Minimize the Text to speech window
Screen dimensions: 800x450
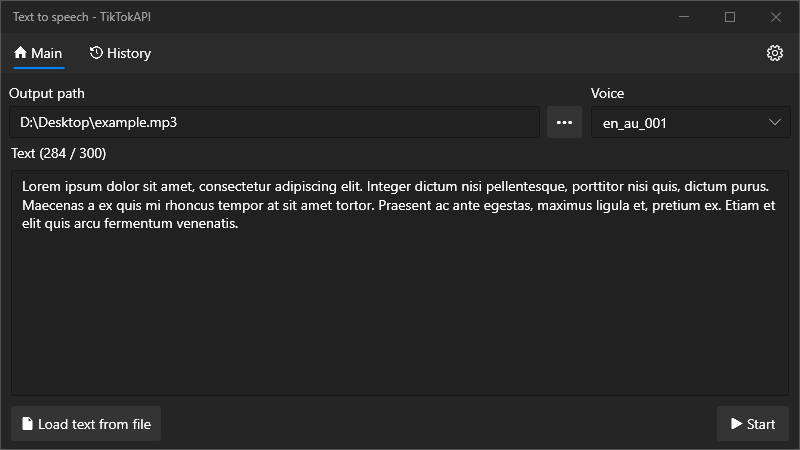[684, 17]
